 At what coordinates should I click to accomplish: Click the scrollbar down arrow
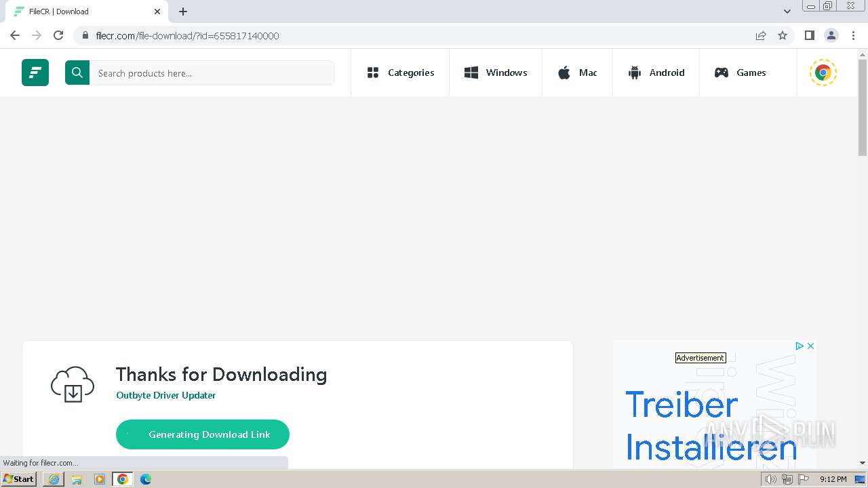tap(863, 463)
